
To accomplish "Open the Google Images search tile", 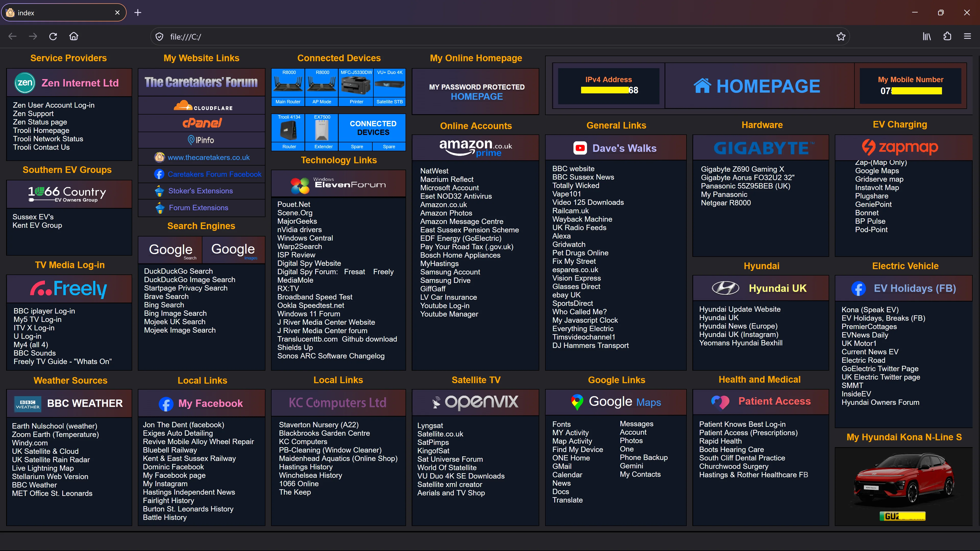I will (x=233, y=250).
